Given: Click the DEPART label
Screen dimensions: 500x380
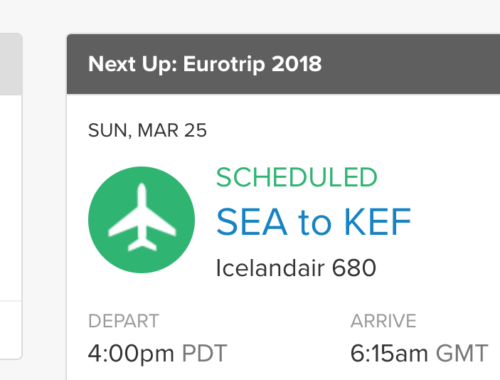Looking at the screenshot, I should pos(123,321).
